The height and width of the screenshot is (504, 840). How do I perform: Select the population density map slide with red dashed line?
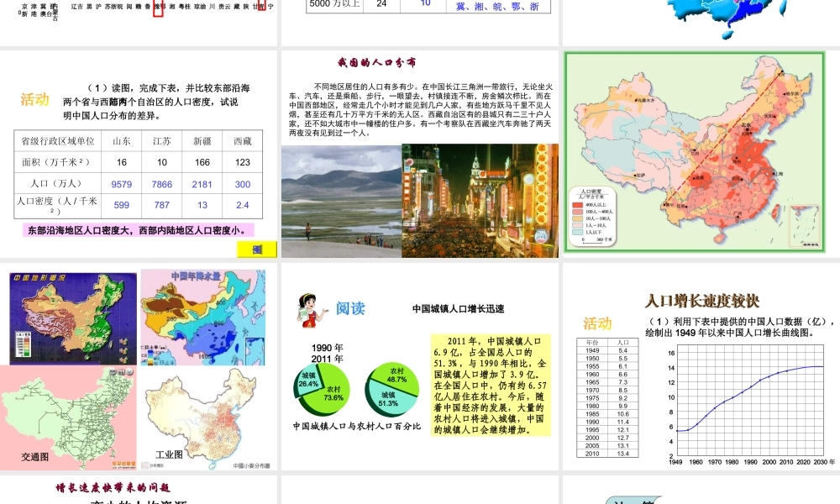701,154
